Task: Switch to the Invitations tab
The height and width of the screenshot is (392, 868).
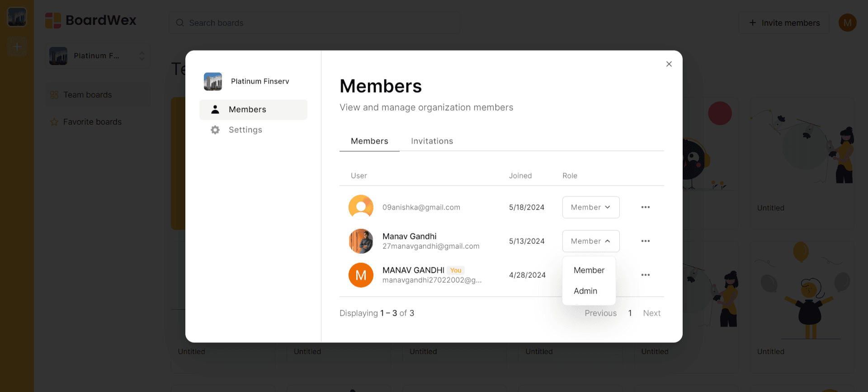Action: tap(432, 141)
